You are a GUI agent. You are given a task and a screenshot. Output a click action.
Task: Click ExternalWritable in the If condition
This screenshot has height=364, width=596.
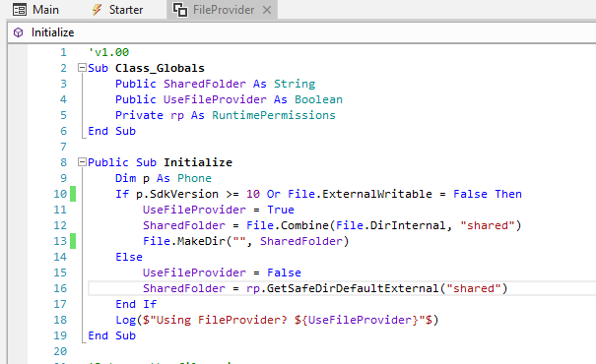[x=377, y=194]
